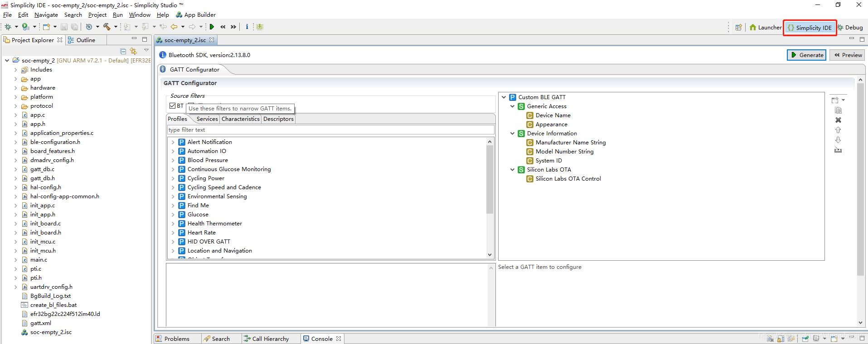Screen dimensions: 868x344
Task: Click the Scroll Lock console icon
Action: click(x=781, y=339)
